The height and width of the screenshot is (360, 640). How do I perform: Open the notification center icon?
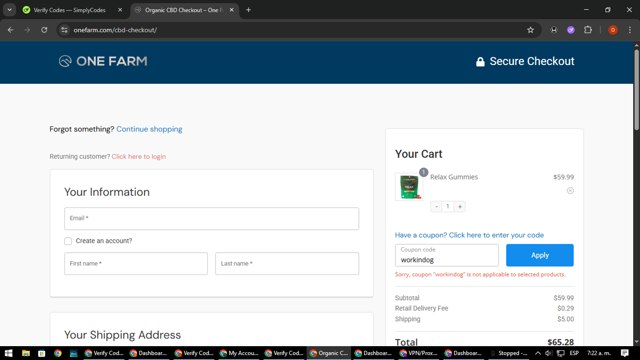pyautogui.click(x=624, y=353)
